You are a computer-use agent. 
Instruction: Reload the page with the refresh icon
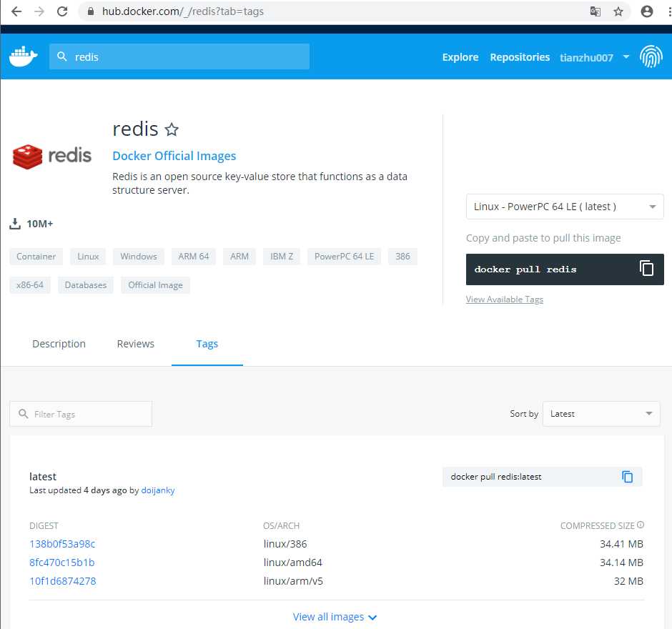coord(62,11)
